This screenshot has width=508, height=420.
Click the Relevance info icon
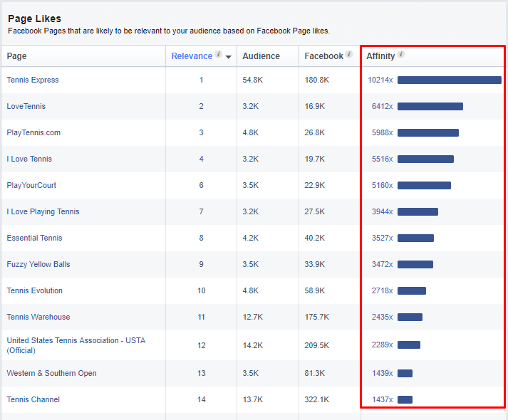tap(219, 54)
